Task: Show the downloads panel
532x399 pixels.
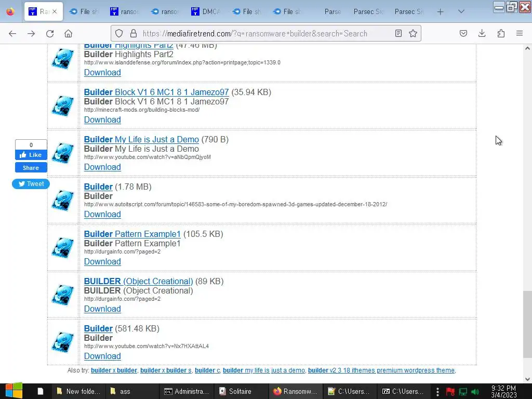Action: [x=482, y=33]
